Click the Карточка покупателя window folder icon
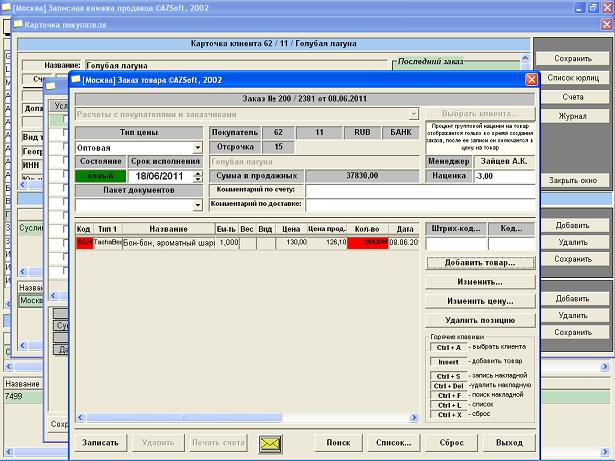 [18, 25]
